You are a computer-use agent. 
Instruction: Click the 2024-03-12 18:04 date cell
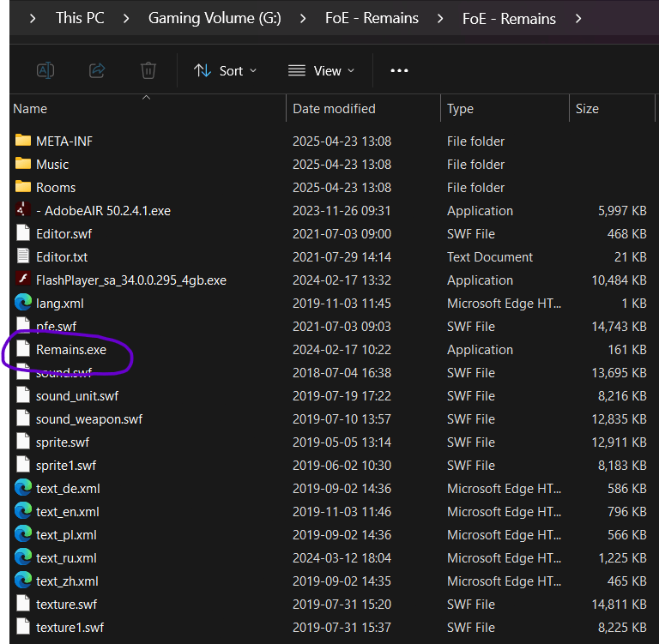click(342, 558)
